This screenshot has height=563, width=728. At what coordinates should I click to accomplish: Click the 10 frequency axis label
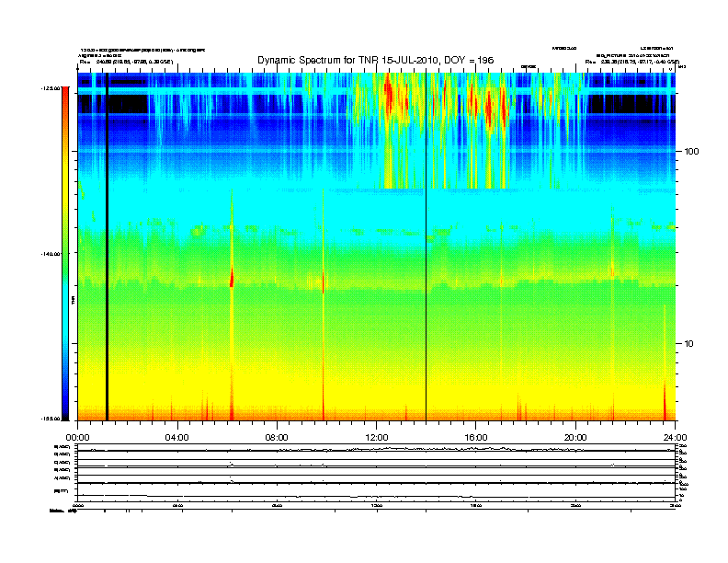pyautogui.click(x=689, y=344)
